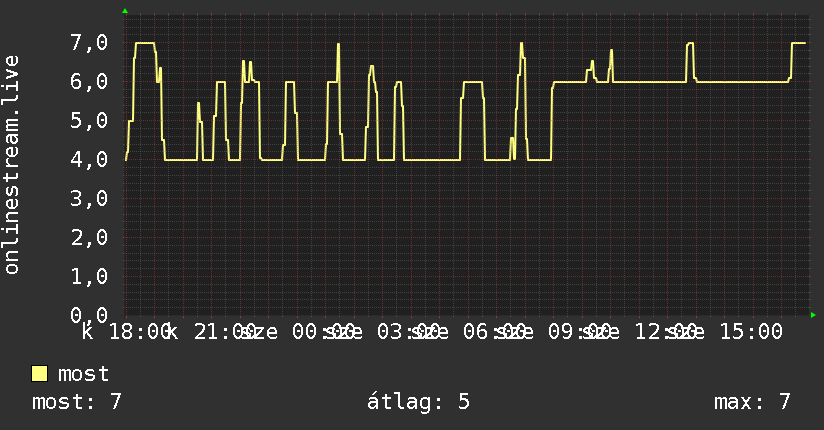Click the 6,0 label on the y-axis
The image size is (824, 430).
(x=89, y=81)
